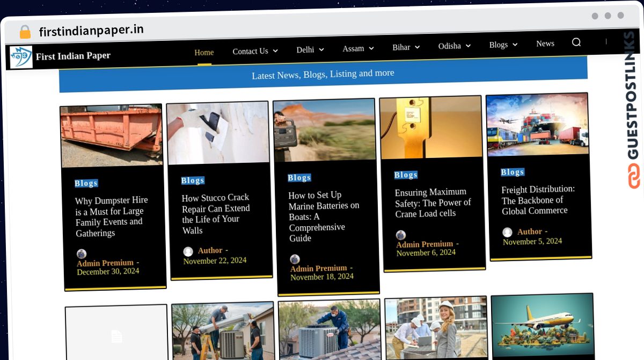Open the Blogs menu item in navbar
Screen dimensions: 644x360
[x=499, y=45]
